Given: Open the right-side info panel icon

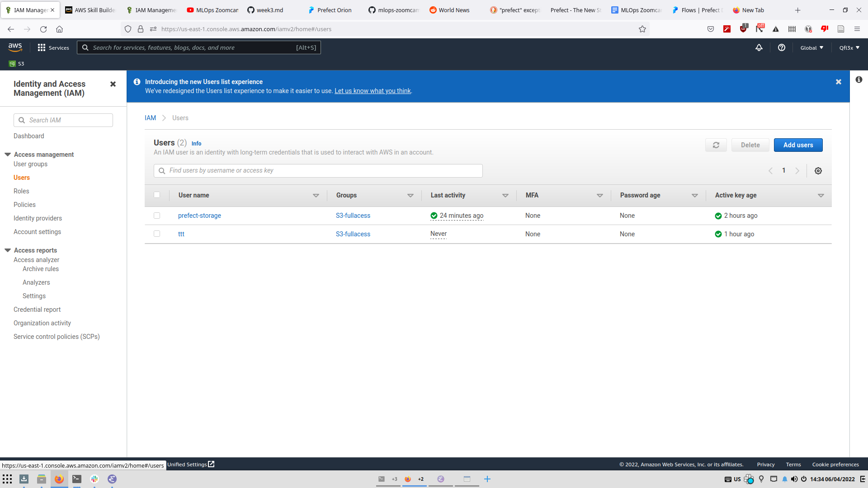Looking at the screenshot, I should tap(859, 80).
